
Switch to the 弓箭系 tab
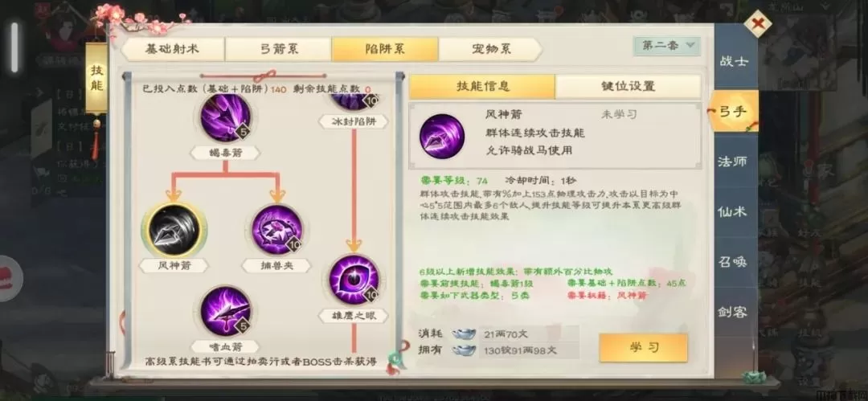pyautogui.click(x=279, y=49)
